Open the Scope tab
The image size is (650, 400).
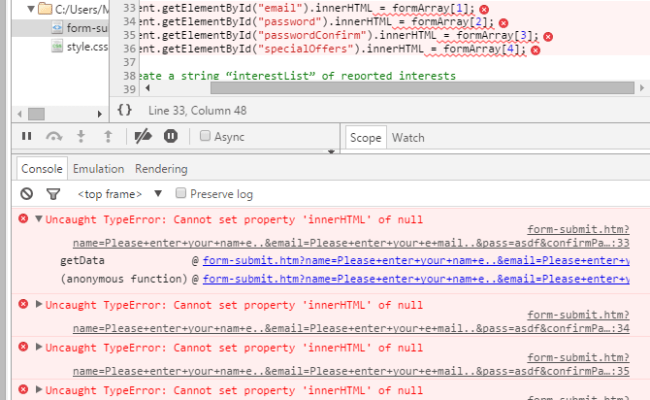click(366, 138)
